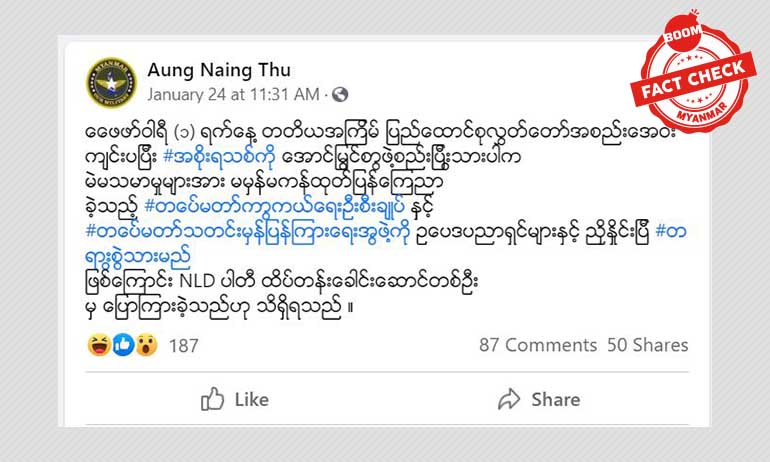Click the Haha laughing reaction emoji
Viewport: 770px width, 462px height.
pyautogui.click(x=99, y=345)
